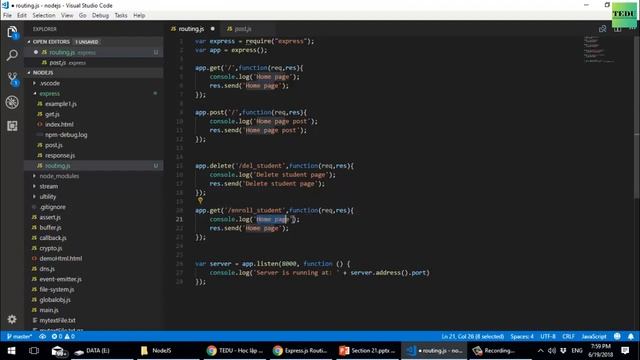
Task: Switch to Section 21 PowerPoint in taskbar
Action: [x=367, y=351]
